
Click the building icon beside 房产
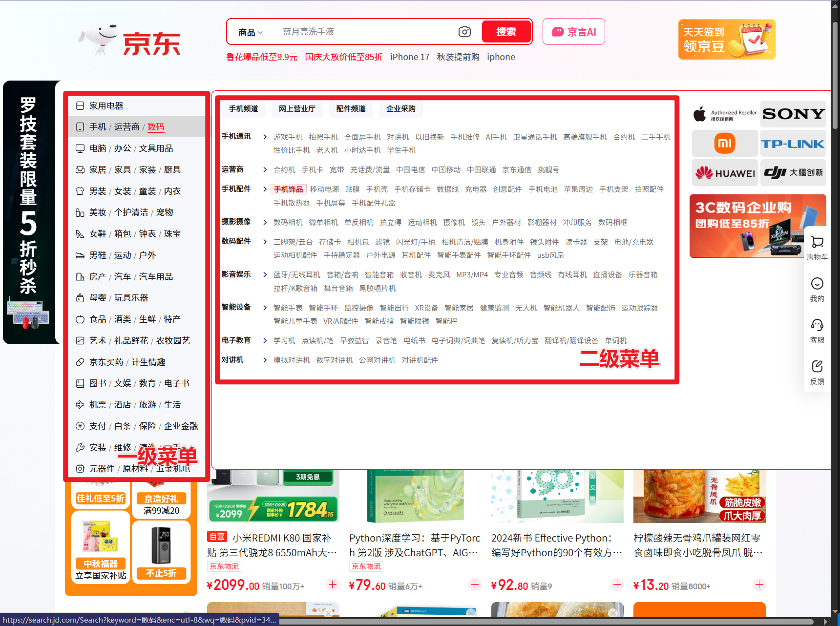tap(80, 277)
